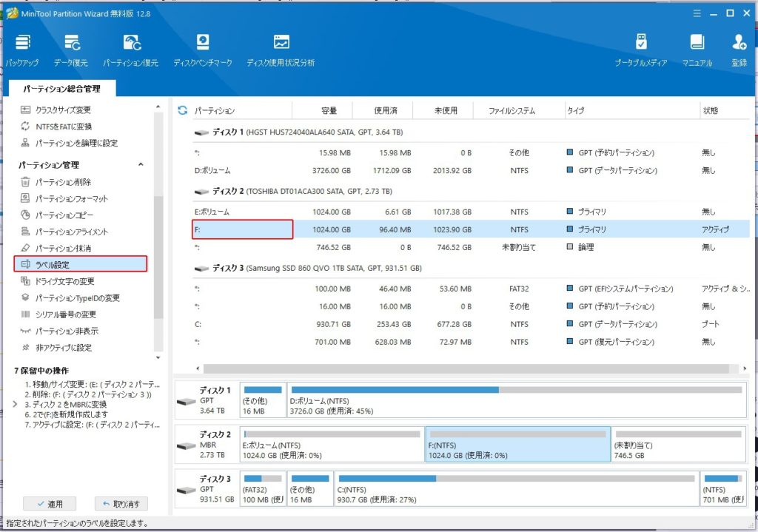The width and height of the screenshot is (758, 532).
Task: Open ディスク使用状況分析 (Space Analyzer)
Action: [x=281, y=44]
